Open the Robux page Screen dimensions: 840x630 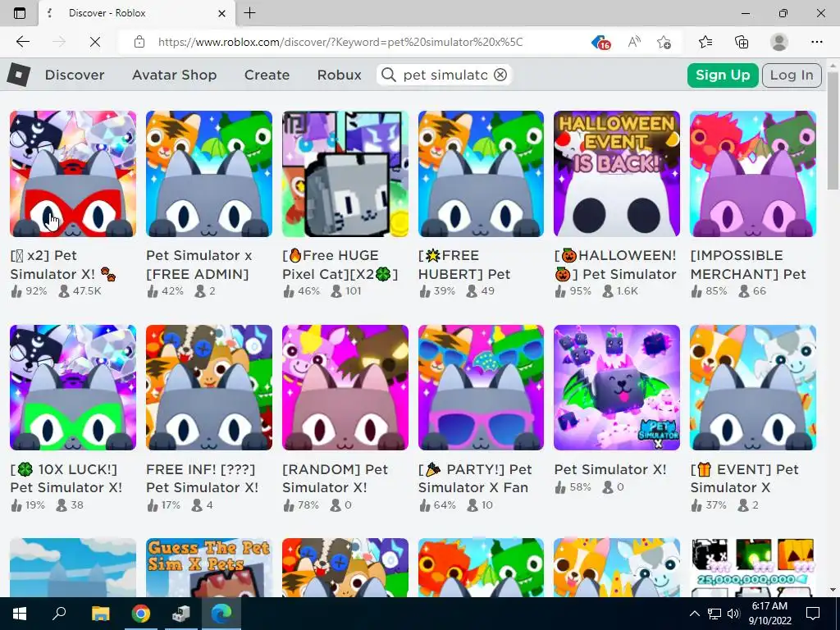click(x=339, y=75)
